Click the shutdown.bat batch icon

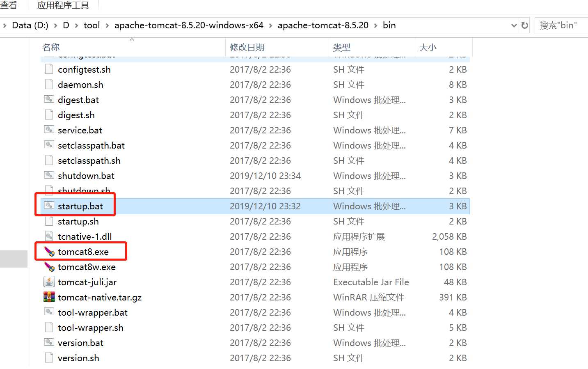pyautogui.click(x=49, y=175)
